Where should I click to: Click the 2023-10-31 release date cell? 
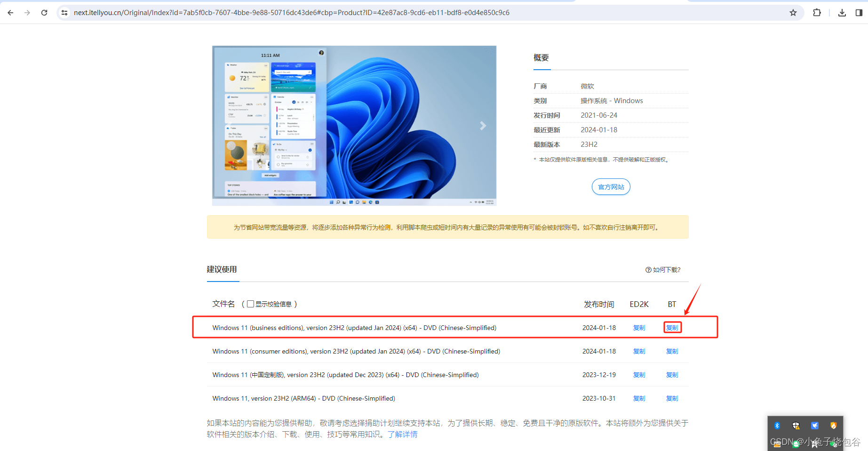(x=599, y=398)
